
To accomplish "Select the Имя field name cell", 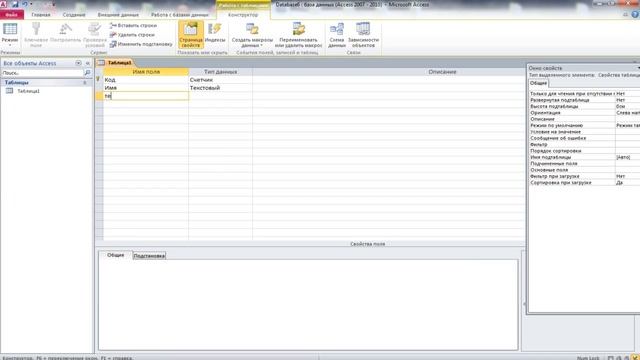I will [x=146, y=88].
